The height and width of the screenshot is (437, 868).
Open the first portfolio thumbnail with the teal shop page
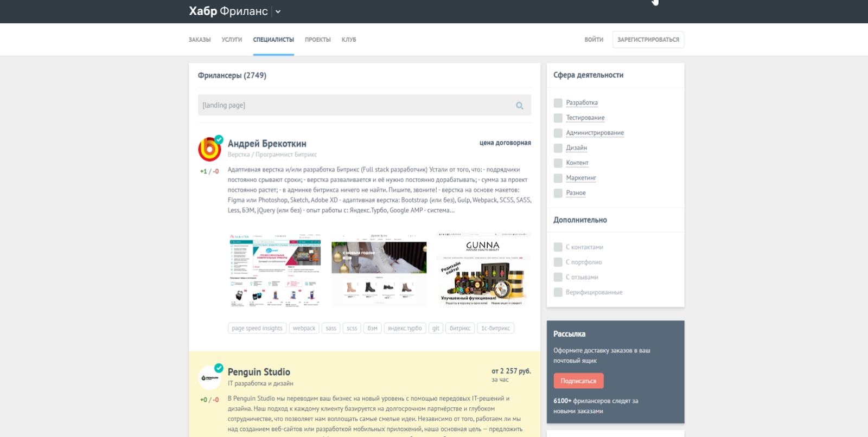[x=276, y=271]
